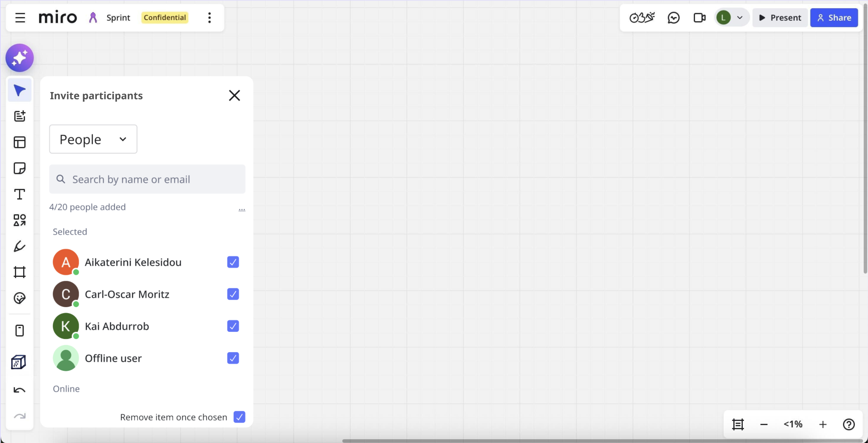Open the templates panel icon
868x443 pixels.
tap(20, 142)
